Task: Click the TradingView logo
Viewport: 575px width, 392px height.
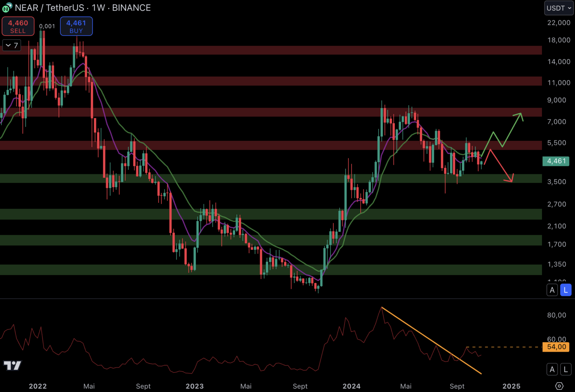Action: coord(12,365)
